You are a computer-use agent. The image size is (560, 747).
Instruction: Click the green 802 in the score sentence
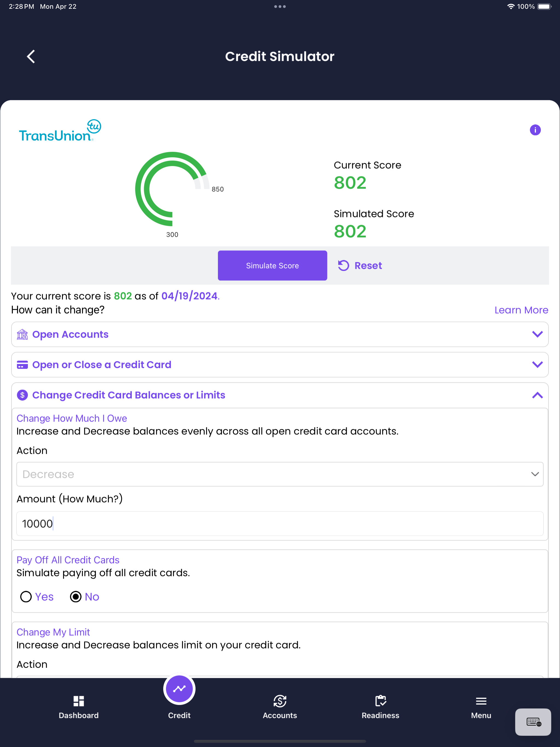[122, 296]
